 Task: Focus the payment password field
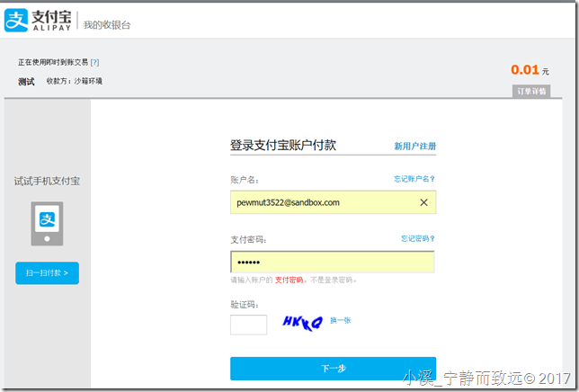tap(333, 262)
